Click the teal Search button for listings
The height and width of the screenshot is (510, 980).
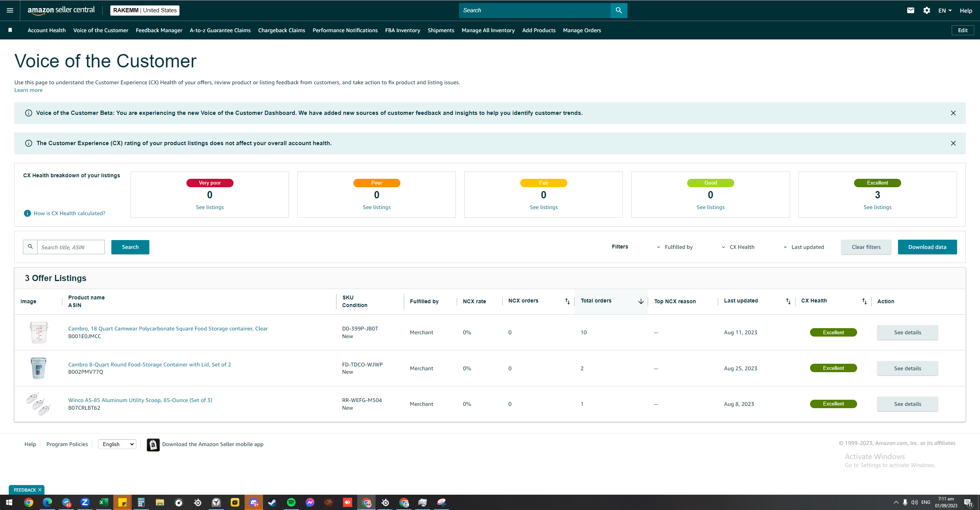(130, 247)
